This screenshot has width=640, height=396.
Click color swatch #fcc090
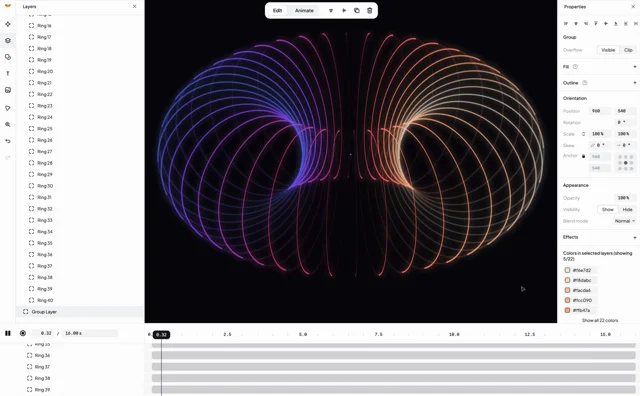click(567, 300)
